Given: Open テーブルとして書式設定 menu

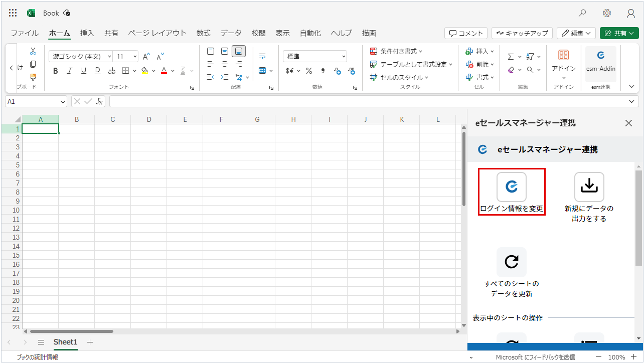Looking at the screenshot, I should pos(411,64).
